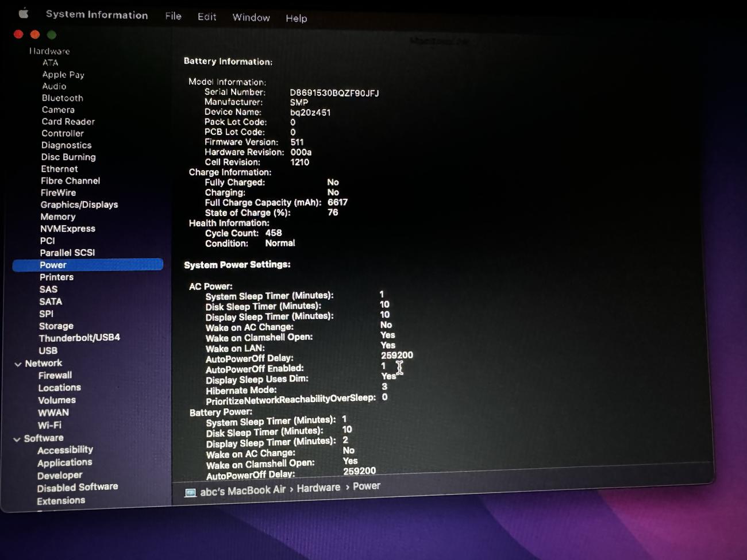Viewport: 747px width, 560px height.
Task: Select Diagnostics in the sidebar
Action: click(x=66, y=145)
